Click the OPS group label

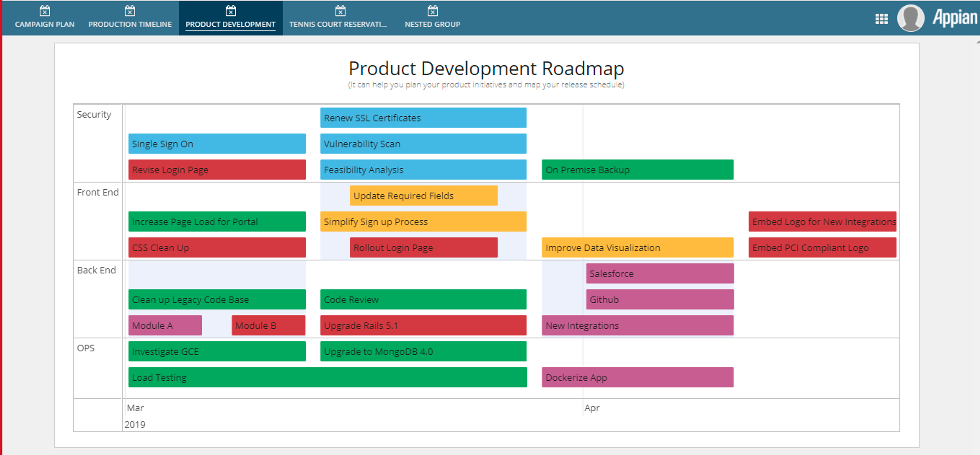pos(85,348)
